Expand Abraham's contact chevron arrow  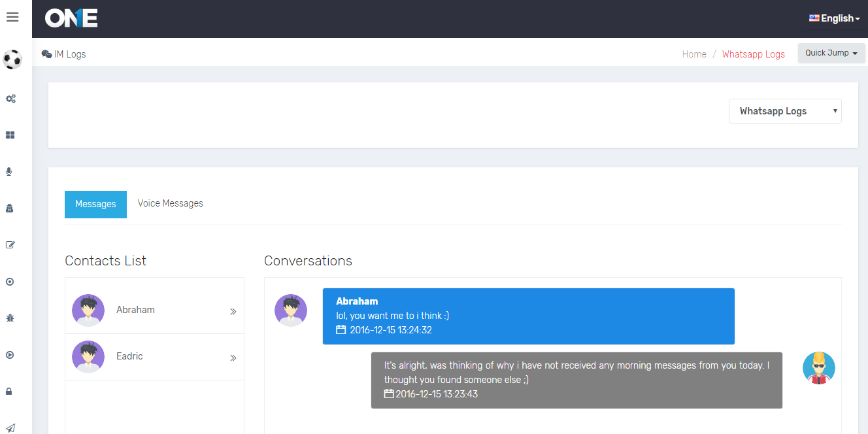coord(233,312)
